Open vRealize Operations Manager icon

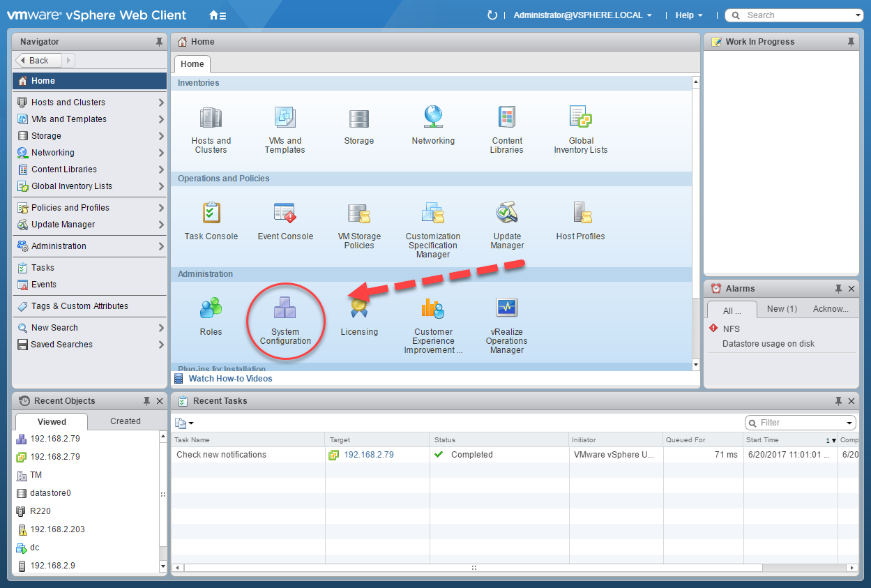coord(506,307)
